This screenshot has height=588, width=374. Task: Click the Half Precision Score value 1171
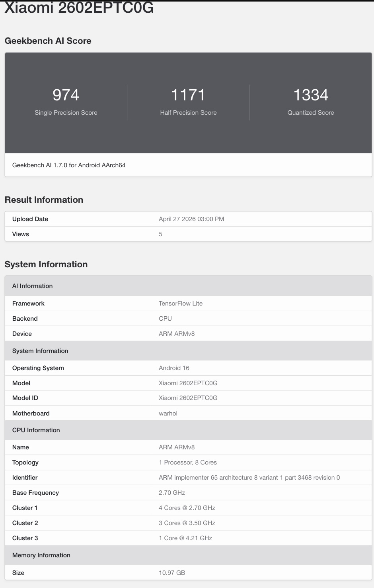click(188, 95)
